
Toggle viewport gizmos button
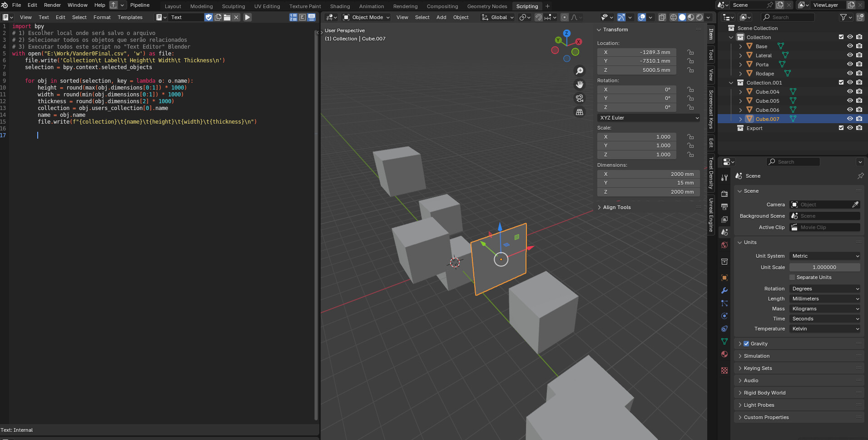click(621, 17)
